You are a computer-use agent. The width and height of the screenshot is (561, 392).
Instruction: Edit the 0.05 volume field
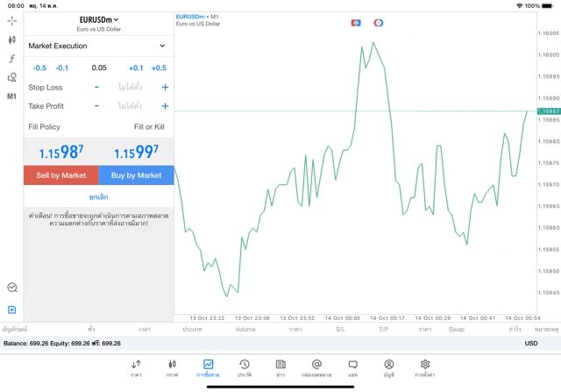(99, 68)
